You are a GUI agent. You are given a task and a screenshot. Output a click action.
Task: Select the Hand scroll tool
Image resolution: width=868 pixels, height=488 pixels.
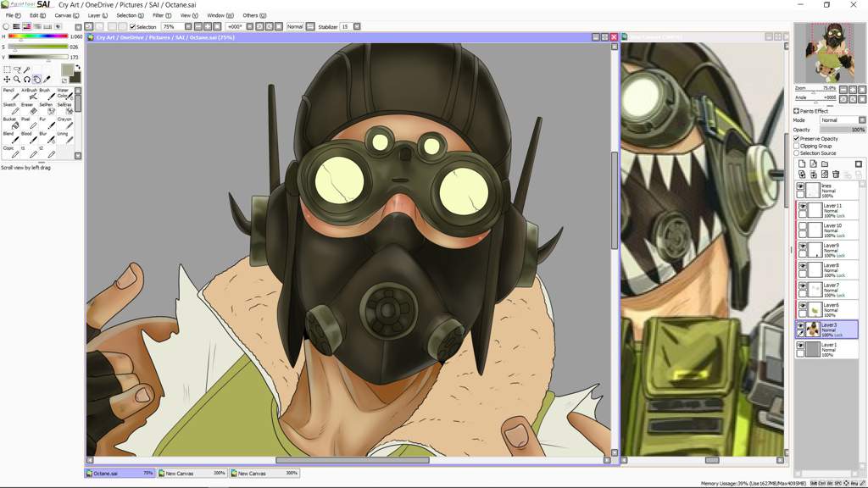coord(36,80)
